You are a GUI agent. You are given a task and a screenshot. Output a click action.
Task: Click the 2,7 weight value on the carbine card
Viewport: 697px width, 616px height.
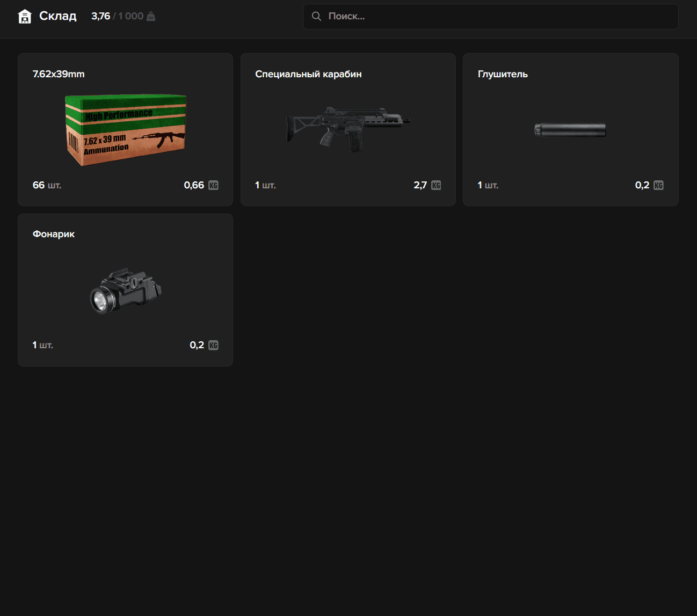click(420, 185)
